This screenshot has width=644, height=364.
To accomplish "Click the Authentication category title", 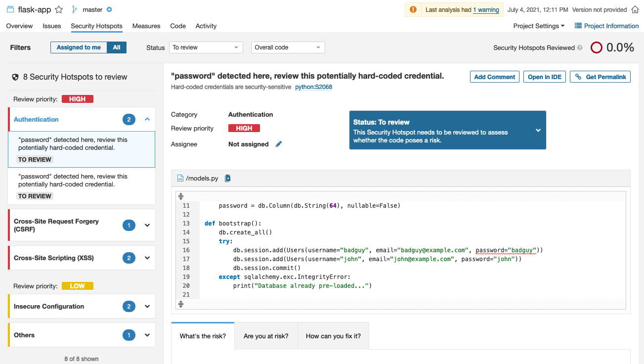I will pyautogui.click(x=36, y=119).
